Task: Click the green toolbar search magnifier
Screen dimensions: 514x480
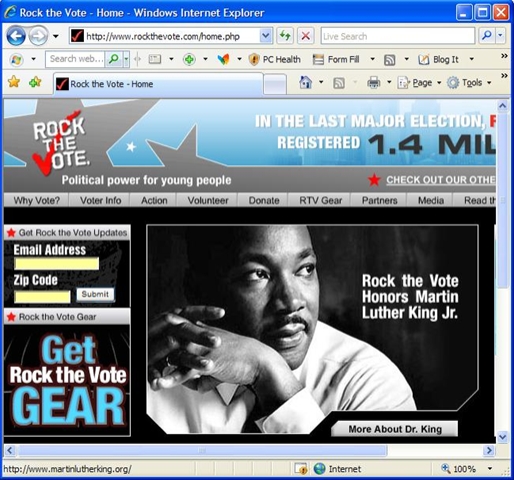Action: point(114,59)
